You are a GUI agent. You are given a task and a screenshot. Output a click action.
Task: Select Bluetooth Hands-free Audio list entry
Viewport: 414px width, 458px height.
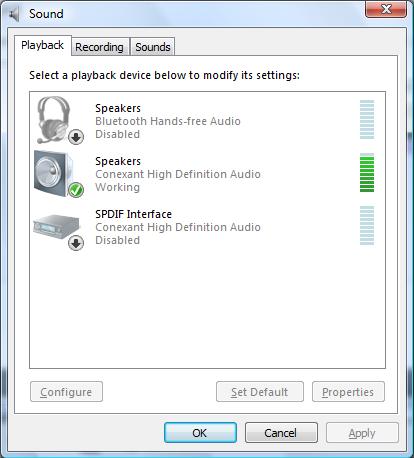pyautogui.click(x=207, y=121)
